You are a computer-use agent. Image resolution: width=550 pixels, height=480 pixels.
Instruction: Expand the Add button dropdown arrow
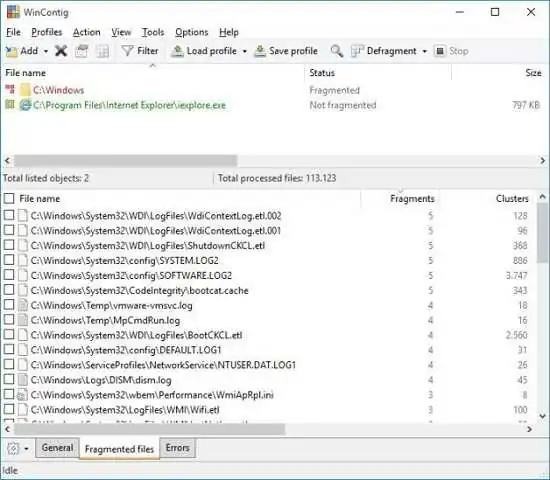tap(46, 52)
